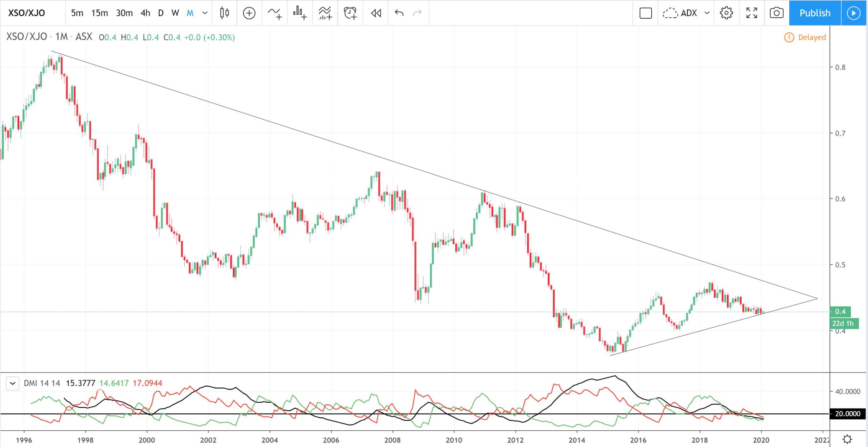
Task: Click the 40.0000 DMI scale label
Action: click(847, 392)
